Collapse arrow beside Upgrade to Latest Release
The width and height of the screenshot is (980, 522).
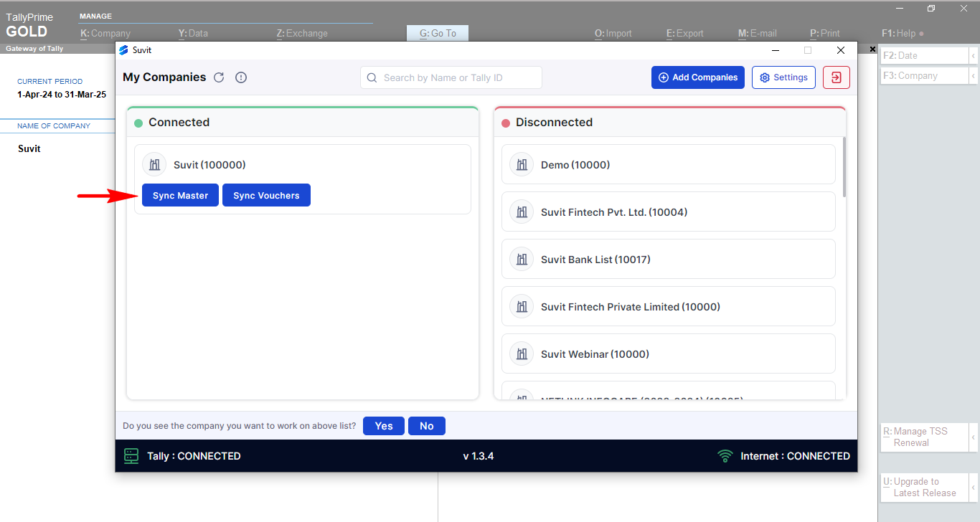[974, 487]
